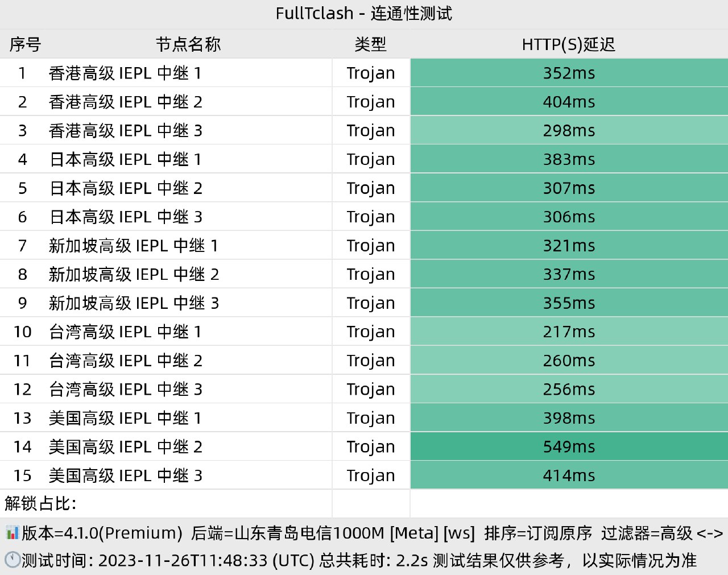Click Trojan type in row 14
The height and width of the screenshot is (575, 728).
click(371, 446)
